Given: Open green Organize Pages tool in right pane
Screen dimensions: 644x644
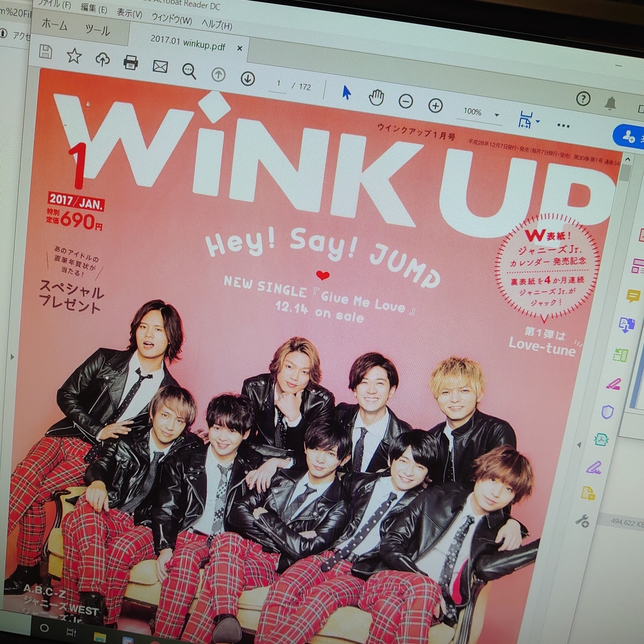Looking at the screenshot, I should [620, 354].
